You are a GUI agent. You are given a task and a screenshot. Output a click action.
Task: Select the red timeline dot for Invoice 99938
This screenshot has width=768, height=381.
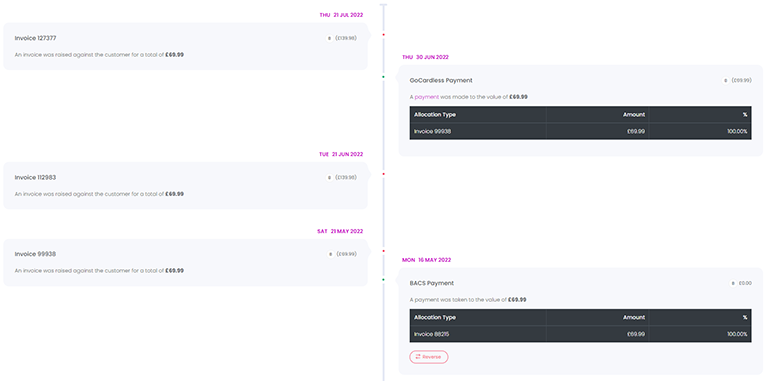point(384,251)
